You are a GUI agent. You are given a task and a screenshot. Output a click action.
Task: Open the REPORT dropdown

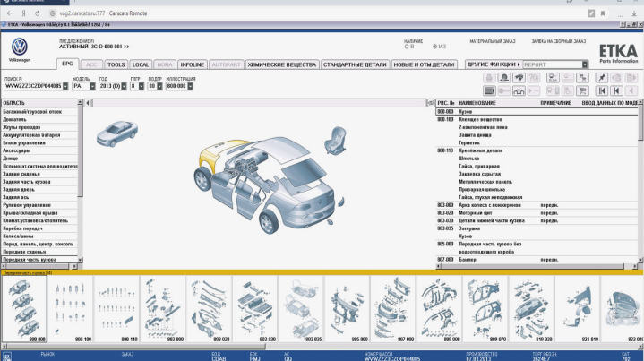click(x=585, y=64)
